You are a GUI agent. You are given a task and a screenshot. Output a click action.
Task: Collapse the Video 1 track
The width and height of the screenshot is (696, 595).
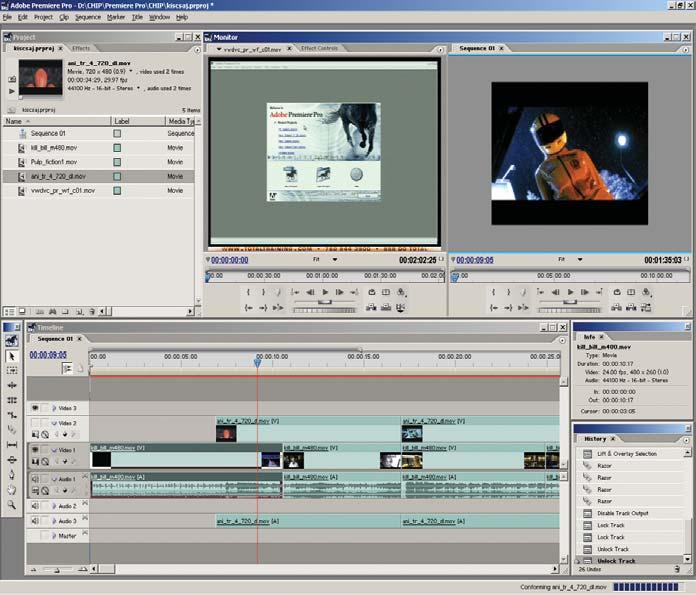[54, 450]
